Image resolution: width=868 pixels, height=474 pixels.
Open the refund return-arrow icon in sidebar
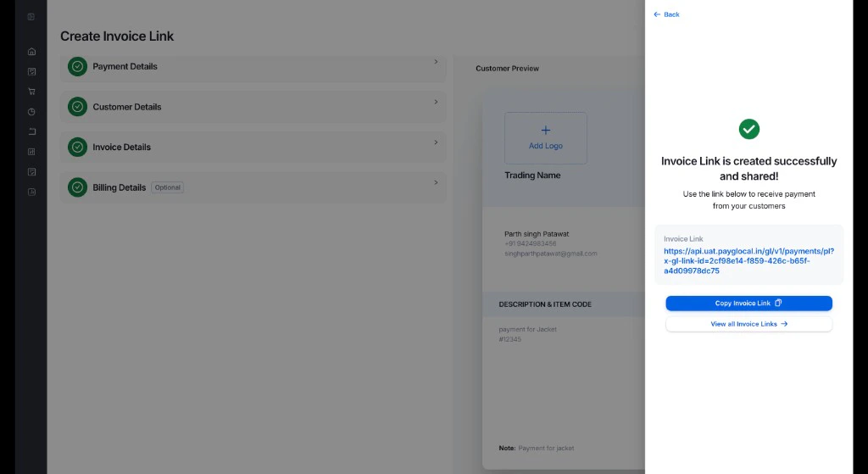31,131
